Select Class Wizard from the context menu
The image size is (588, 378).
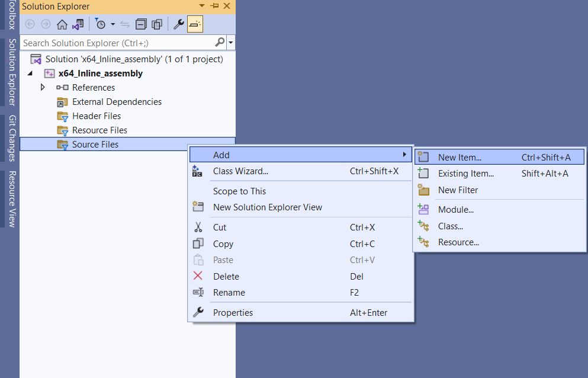[240, 170]
